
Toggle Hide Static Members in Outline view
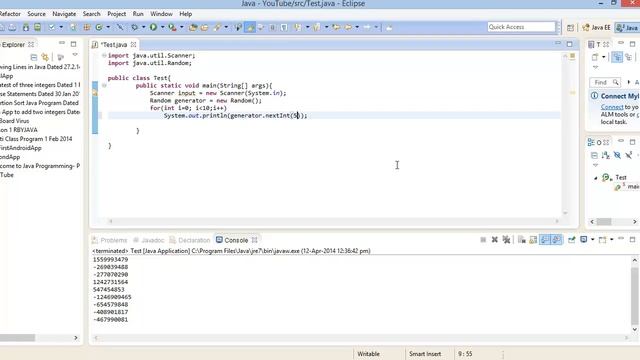click(629, 155)
